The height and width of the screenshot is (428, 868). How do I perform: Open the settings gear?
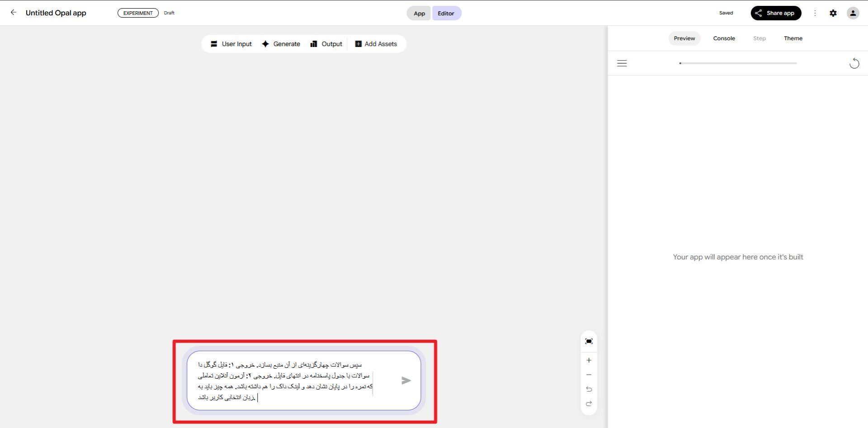point(833,13)
